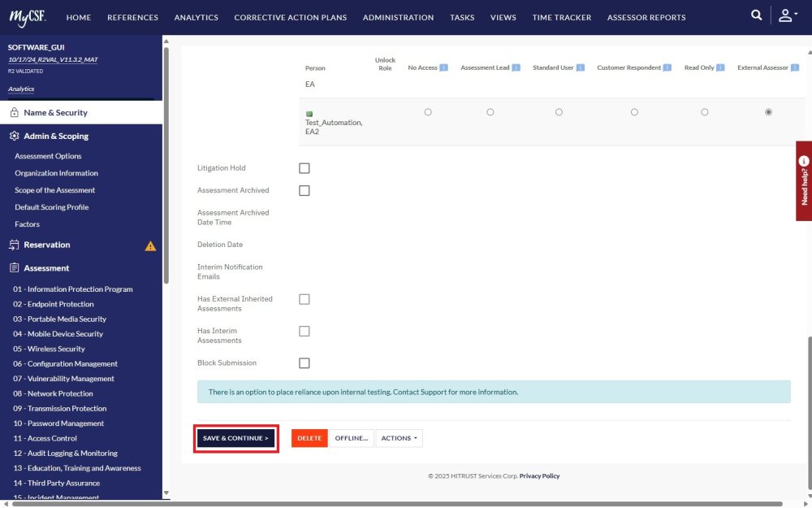Open the ACTIONS dropdown
Viewport: 812px width, 508px height.
pos(399,438)
